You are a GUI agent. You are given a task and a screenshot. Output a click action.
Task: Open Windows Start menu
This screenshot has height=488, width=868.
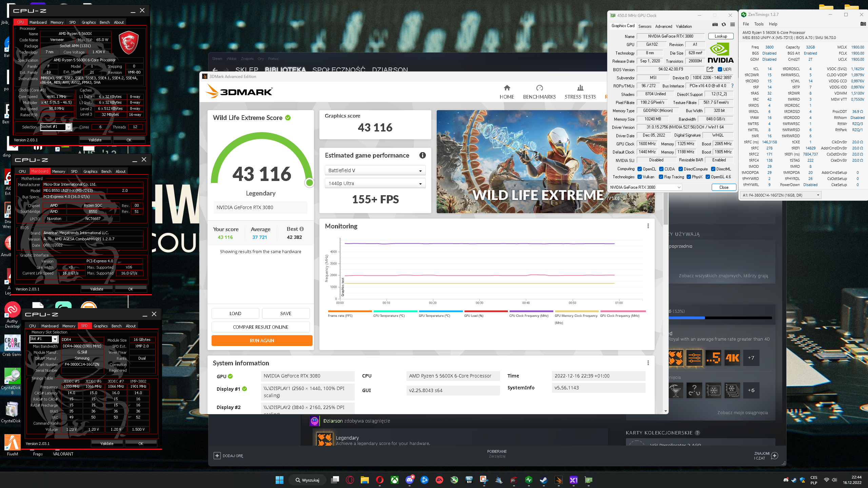tap(279, 480)
